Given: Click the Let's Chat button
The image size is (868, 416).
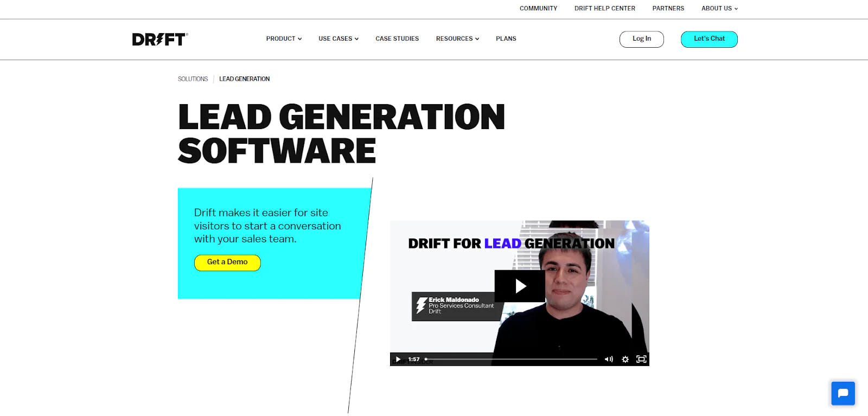Looking at the screenshot, I should coord(709,39).
